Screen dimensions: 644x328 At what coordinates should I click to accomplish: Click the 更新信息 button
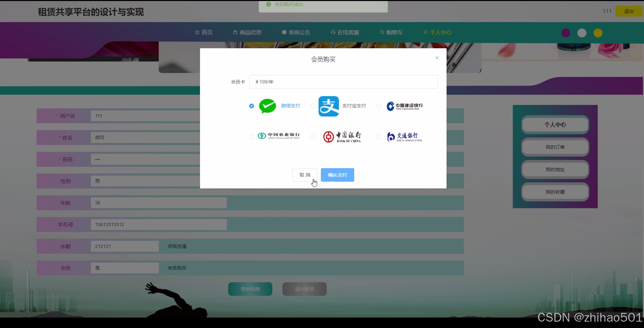250,289
